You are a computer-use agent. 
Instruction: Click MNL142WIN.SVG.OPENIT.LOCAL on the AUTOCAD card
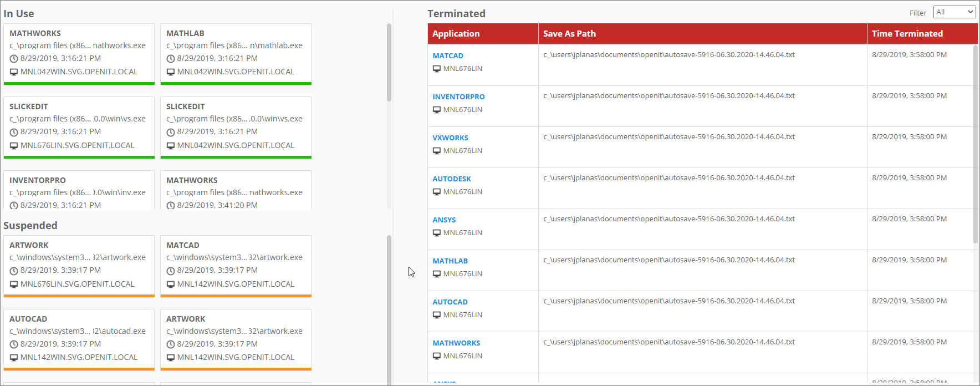coord(79,357)
